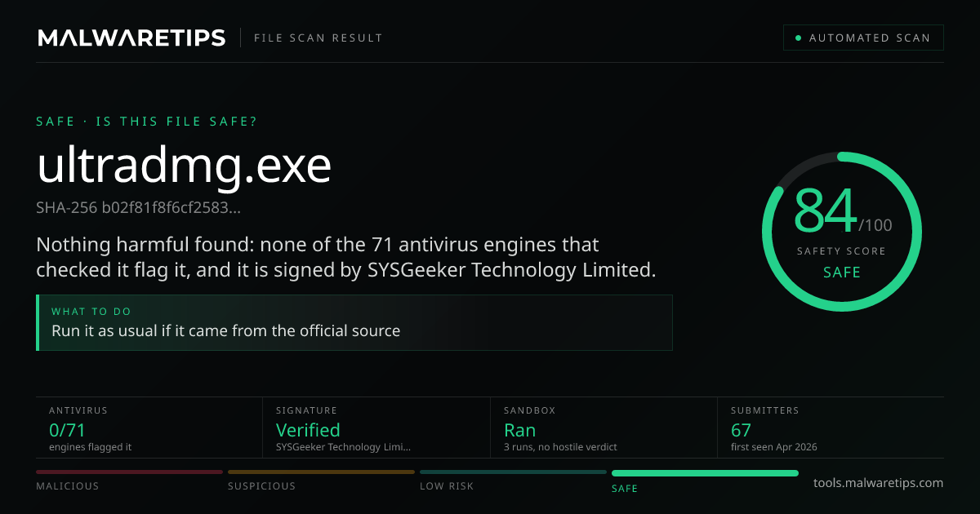Viewport: 980px width, 514px height.
Task: Open the Signature Verified stat card
Action: [376, 428]
